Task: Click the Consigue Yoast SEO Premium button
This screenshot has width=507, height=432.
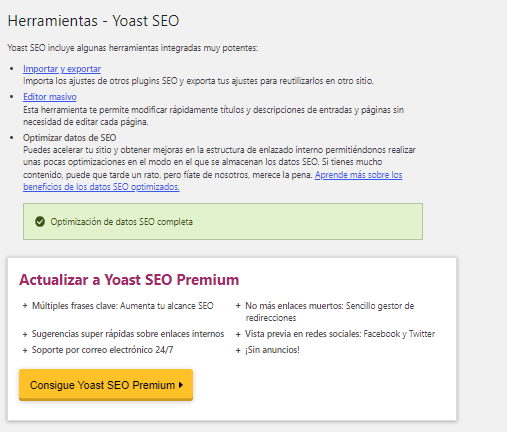Action: pos(106,385)
